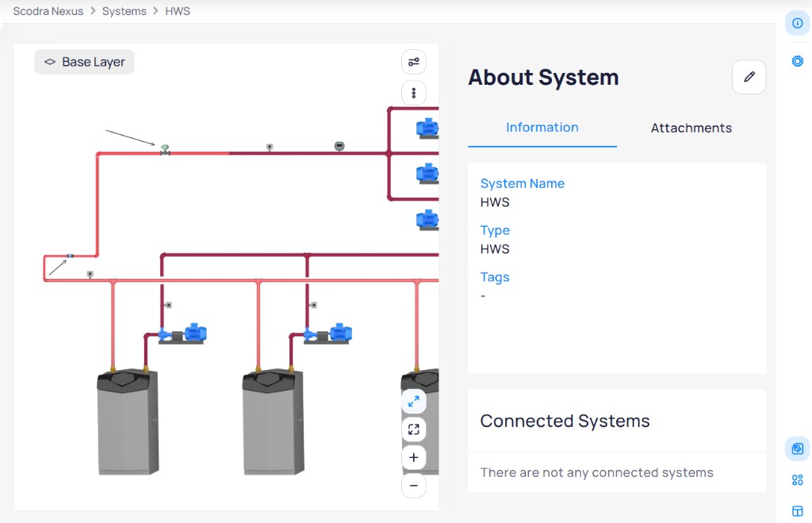Open the four-shapes widgets icon in sidebar
Screen dimensions: 812x523
798,480
